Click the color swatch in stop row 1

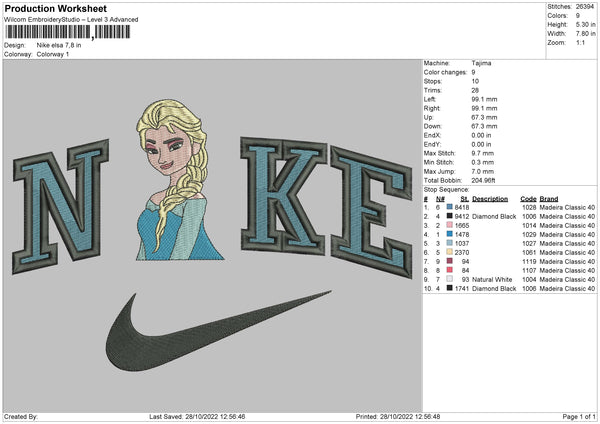[450, 207]
